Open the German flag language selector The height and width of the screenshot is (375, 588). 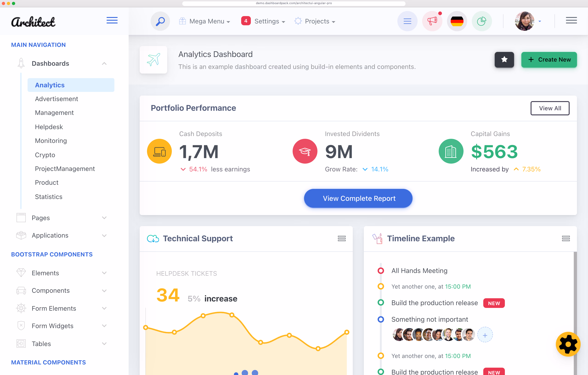coord(457,21)
